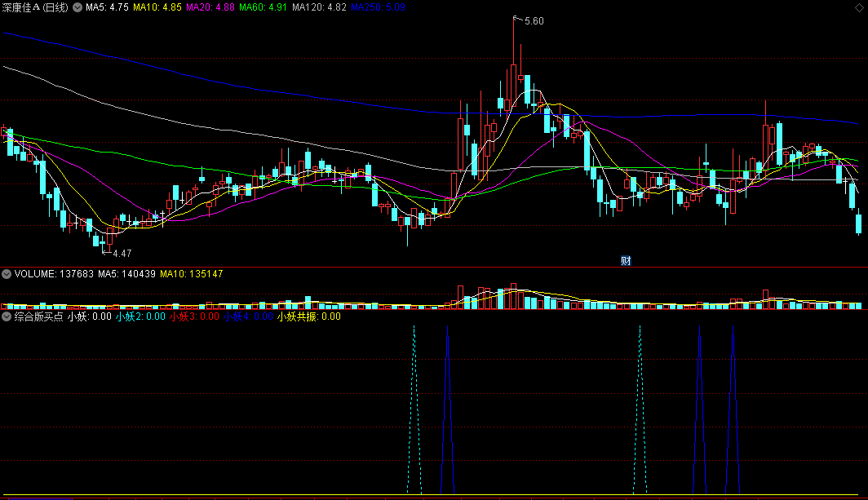The height and width of the screenshot is (500, 868).
Task: Click the 小妖: 0.00 indicator value
Action: (x=90, y=316)
